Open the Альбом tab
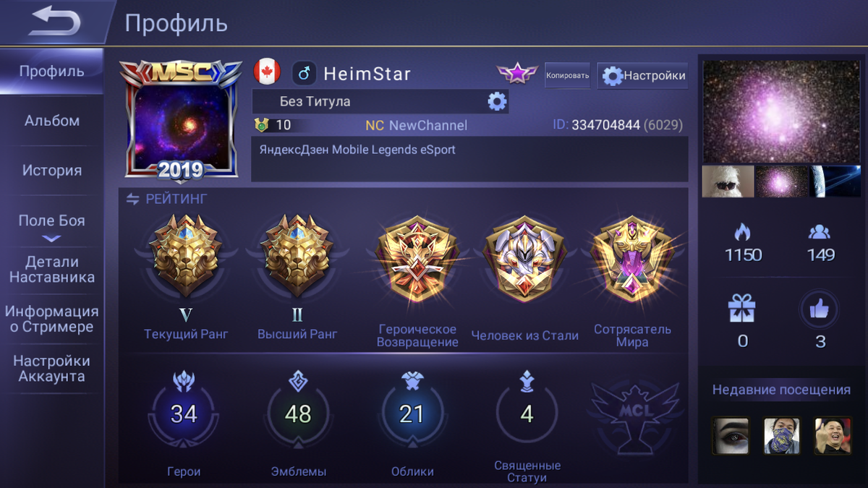 click(52, 121)
